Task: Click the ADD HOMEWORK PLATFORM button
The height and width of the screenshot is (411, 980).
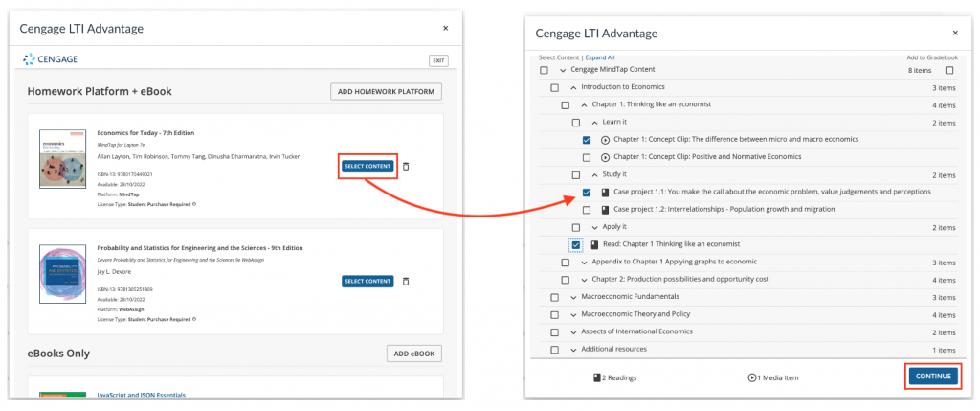Action: click(386, 92)
